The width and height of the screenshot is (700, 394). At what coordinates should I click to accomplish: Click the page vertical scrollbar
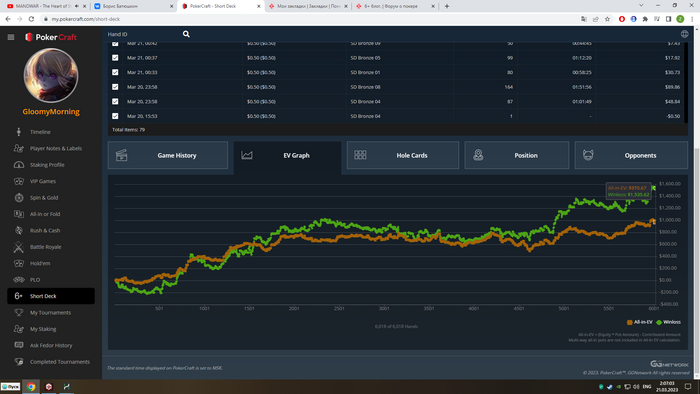tap(697, 261)
